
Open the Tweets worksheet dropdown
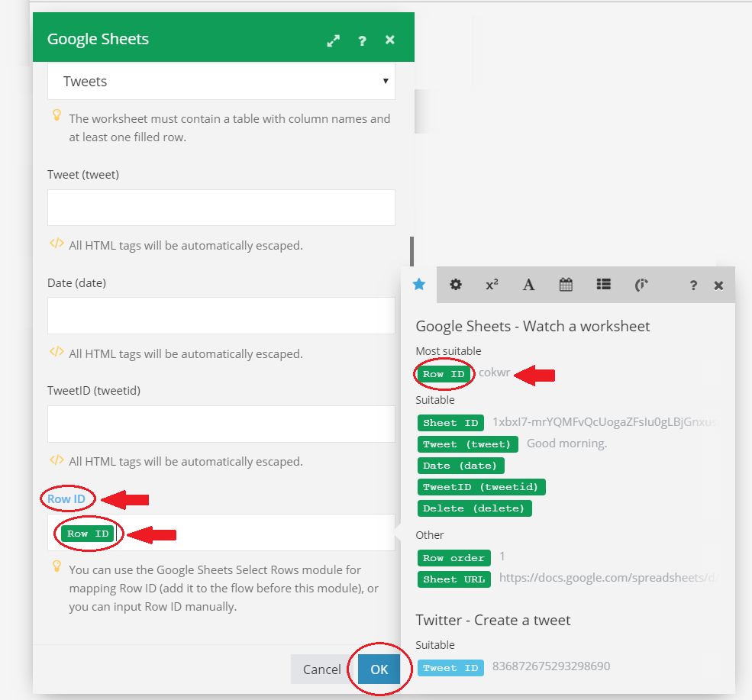(221, 81)
